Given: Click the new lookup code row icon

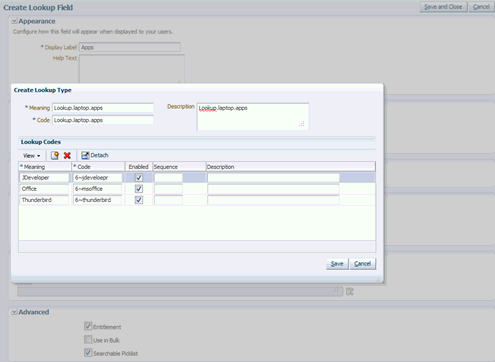Looking at the screenshot, I should coord(55,155).
